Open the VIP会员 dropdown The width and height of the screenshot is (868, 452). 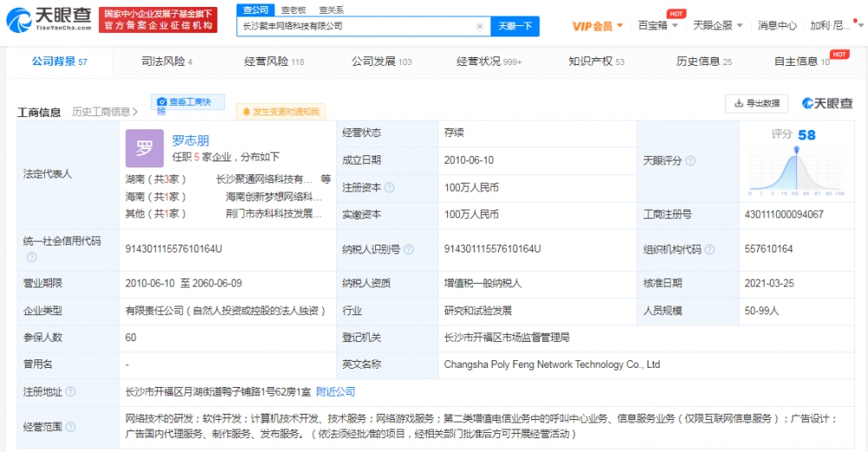click(597, 26)
